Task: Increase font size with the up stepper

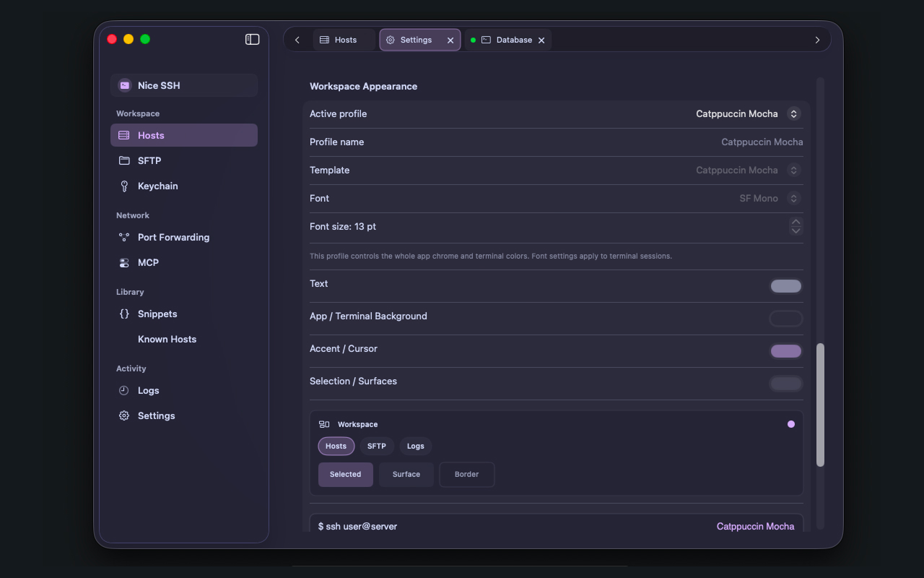Action: 796,222
